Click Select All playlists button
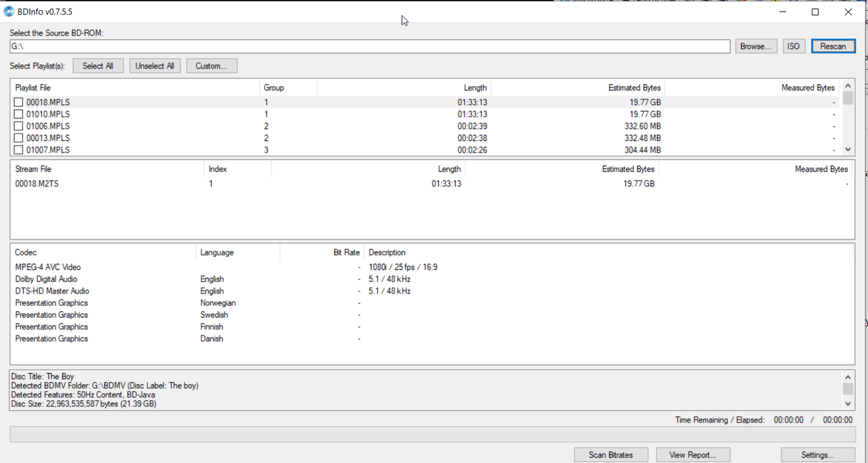Image resolution: width=868 pixels, height=463 pixels. 98,66
